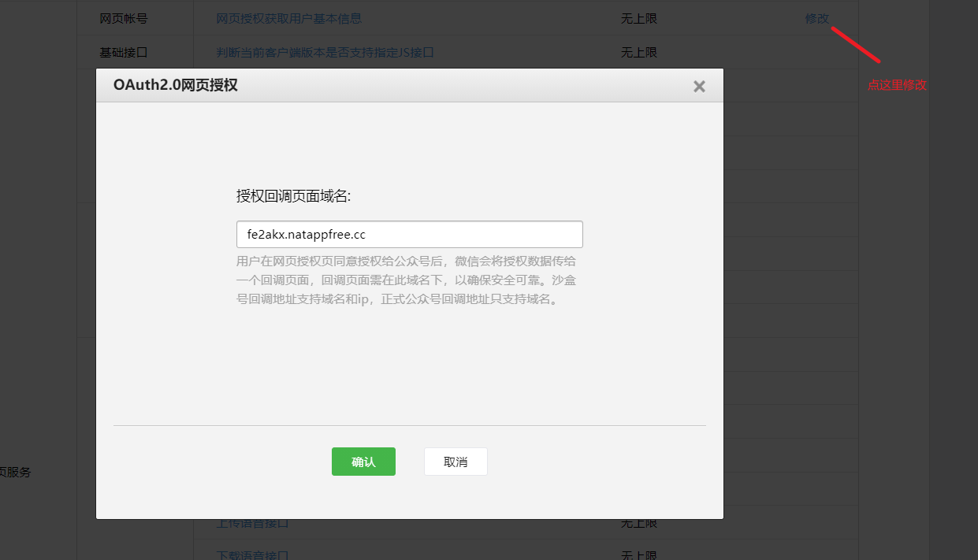The width and height of the screenshot is (978, 560).
Task: Select the 基础接口 category cell
Action: pyautogui.click(x=124, y=52)
